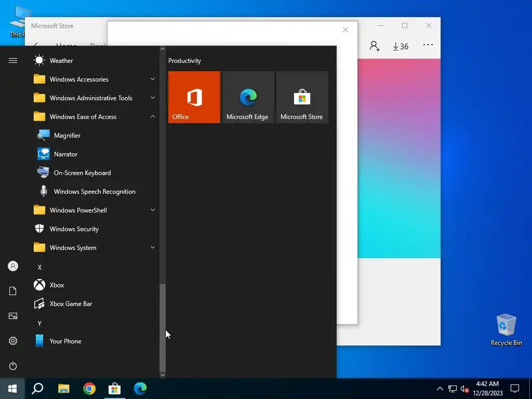Open notification Action Center

click(x=515, y=389)
